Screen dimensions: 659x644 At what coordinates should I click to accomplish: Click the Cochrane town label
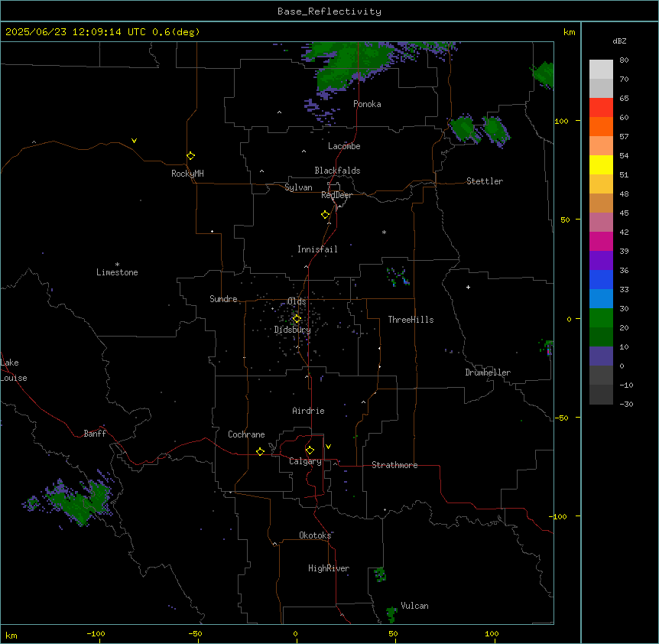246,434
